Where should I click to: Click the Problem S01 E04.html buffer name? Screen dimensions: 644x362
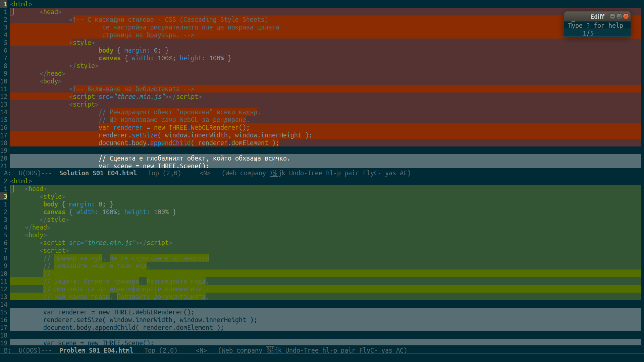click(x=96, y=350)
